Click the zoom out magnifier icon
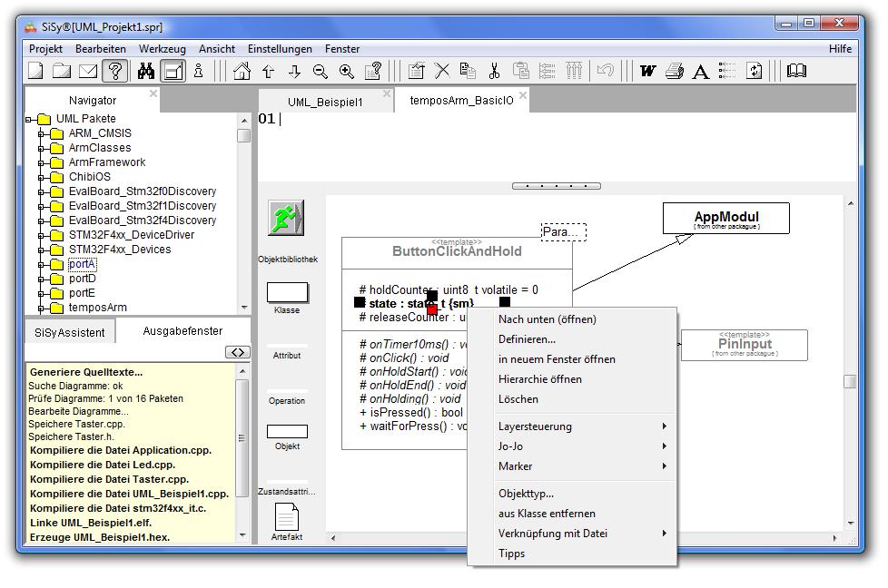The height and width of the screenshot is (588, 888). pos(321,71)
